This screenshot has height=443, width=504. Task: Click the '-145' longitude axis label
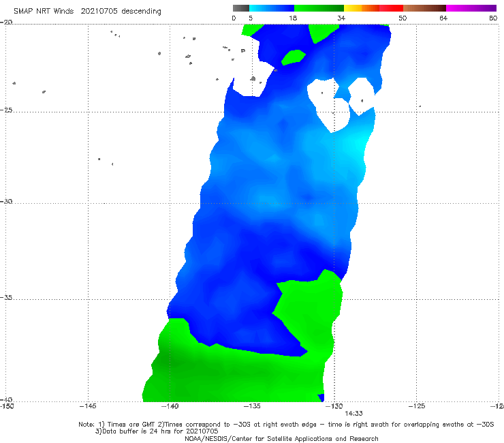click(x=88, y=406)
